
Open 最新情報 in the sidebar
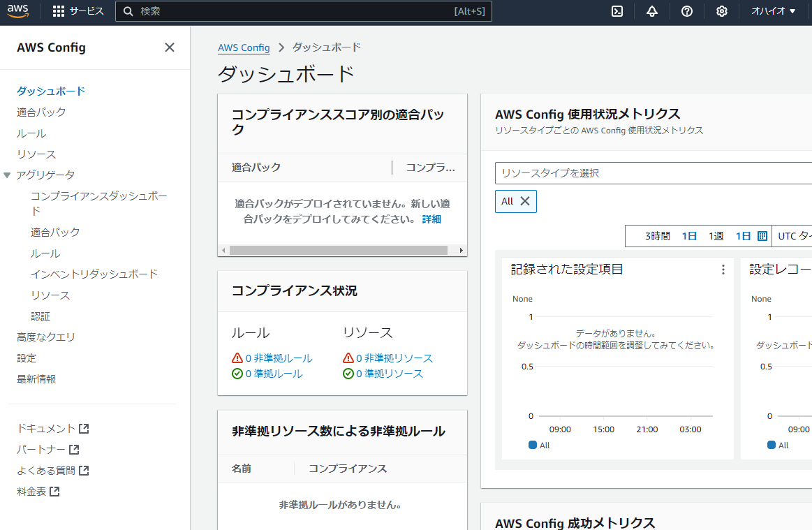point(36,379)
